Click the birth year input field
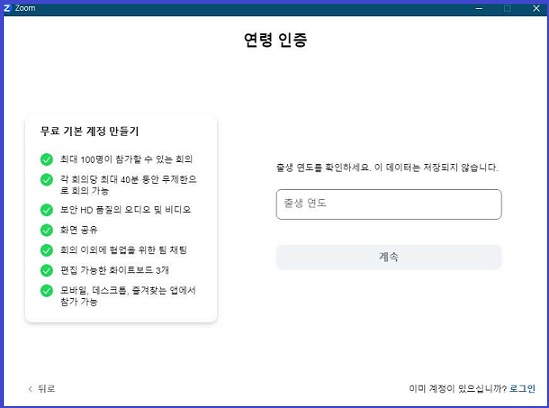This screenshot has height=408, width=549. point(389,204)
